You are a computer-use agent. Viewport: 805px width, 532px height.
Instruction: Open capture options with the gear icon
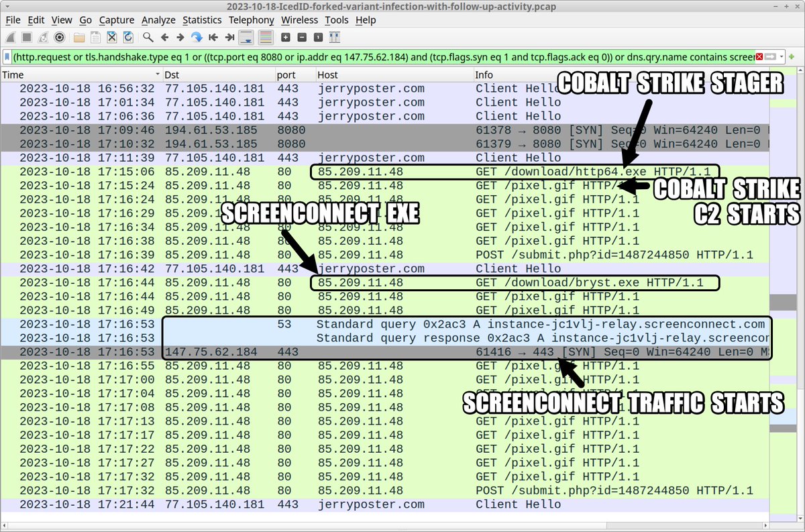58,38
